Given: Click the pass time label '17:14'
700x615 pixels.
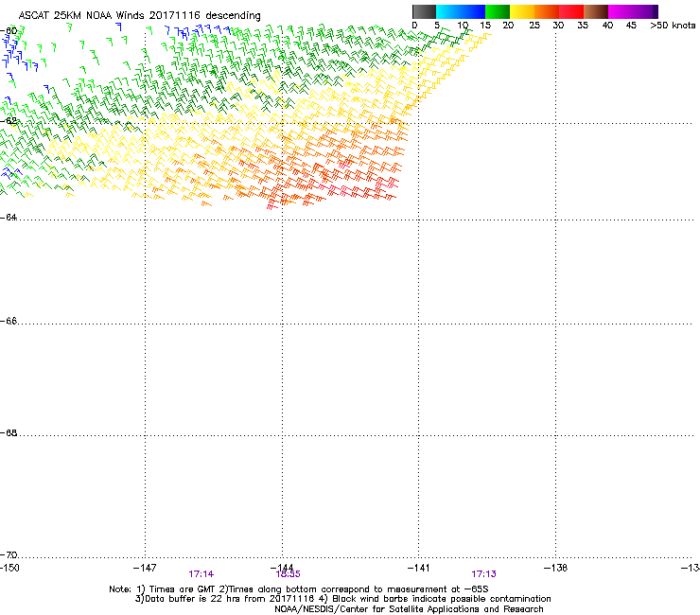Looking at the screenshot, I should (201, 574).
